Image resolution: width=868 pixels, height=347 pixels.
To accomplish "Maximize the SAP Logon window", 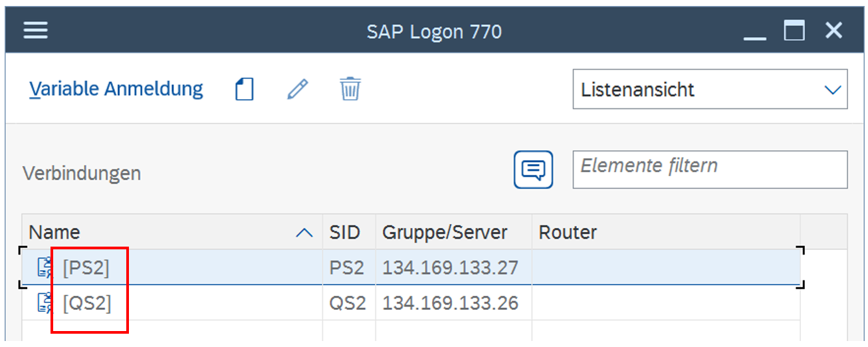I will point(794,31).
